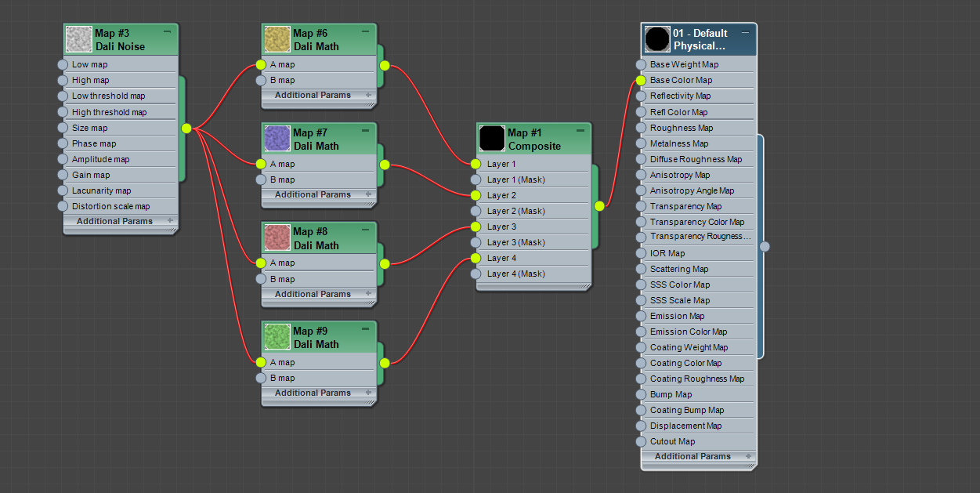980x493 pixels.
Task: Click the Layer 4 input socket on Composite
Action: click(476, 259)
